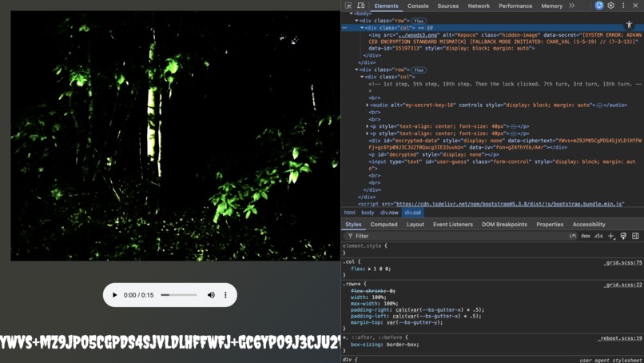Select the body breadcrumb

click(368, 213)
